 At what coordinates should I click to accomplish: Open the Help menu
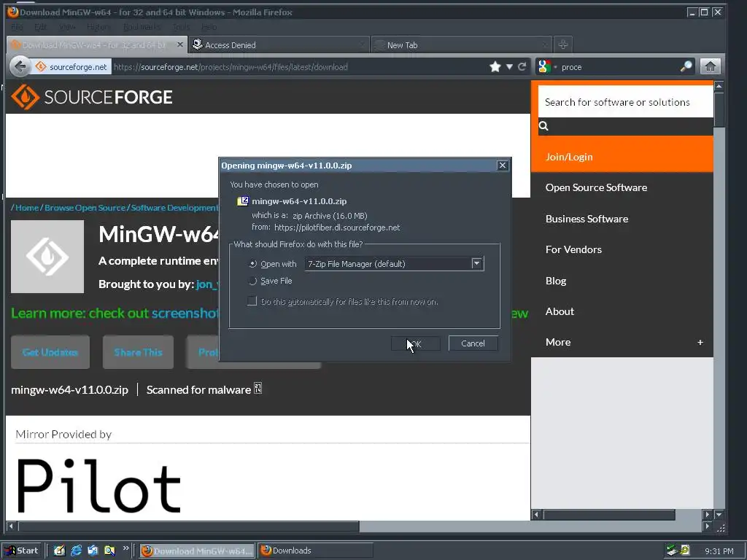[209, 27]
